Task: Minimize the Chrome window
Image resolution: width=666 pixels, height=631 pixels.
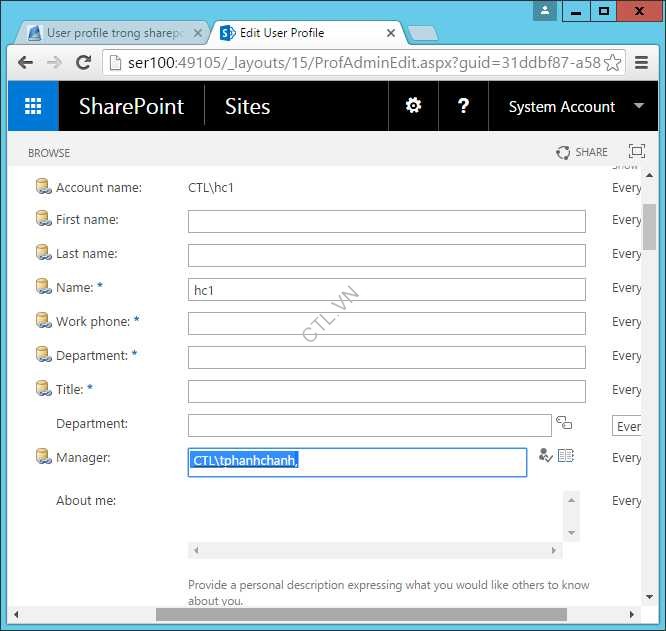Action: pyautogui.click(x=576, y=11)
